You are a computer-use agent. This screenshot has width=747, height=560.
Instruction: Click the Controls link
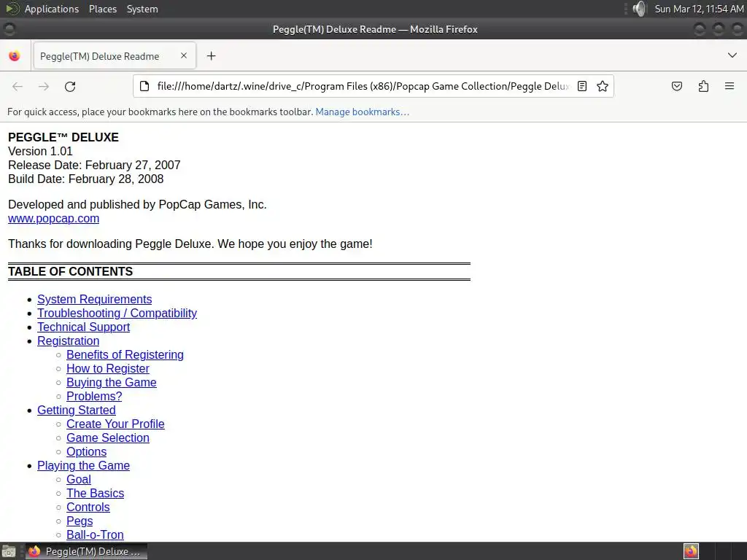(x=88, y=507)
